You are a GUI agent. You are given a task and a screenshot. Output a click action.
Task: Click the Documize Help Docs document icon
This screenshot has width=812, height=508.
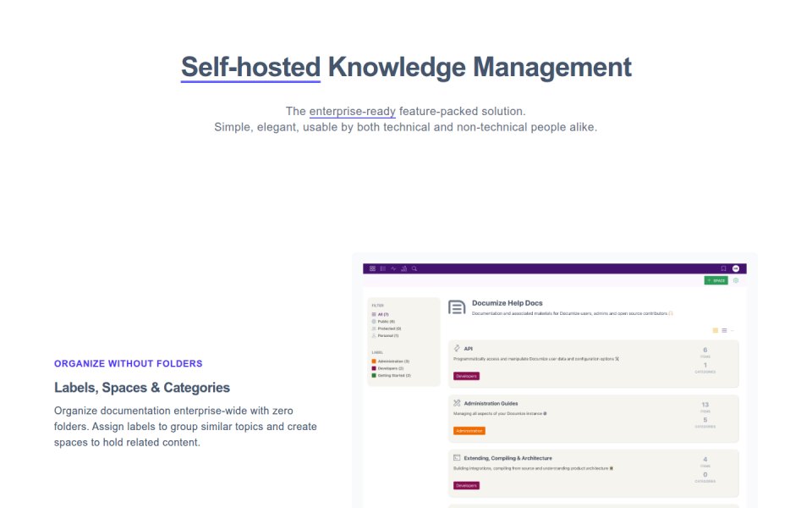click(457, 307)
